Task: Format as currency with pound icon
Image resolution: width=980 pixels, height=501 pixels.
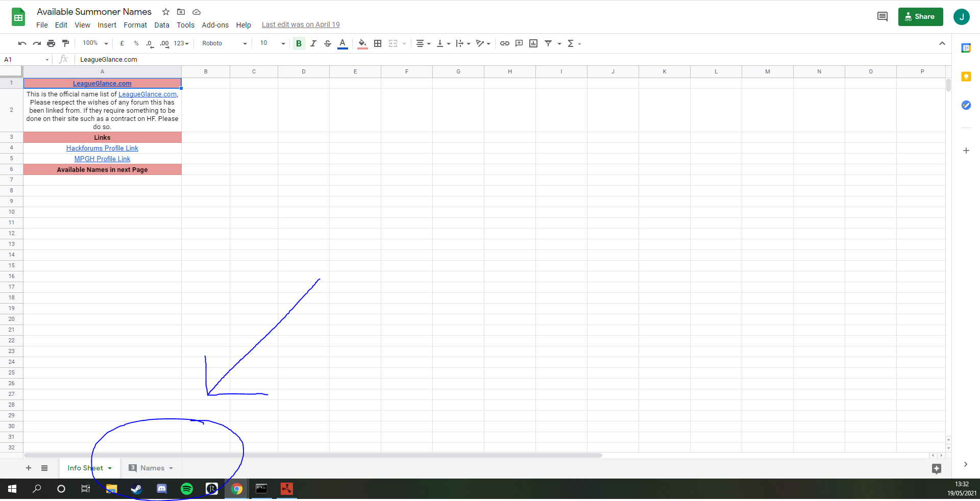Action: pos(122,43)
